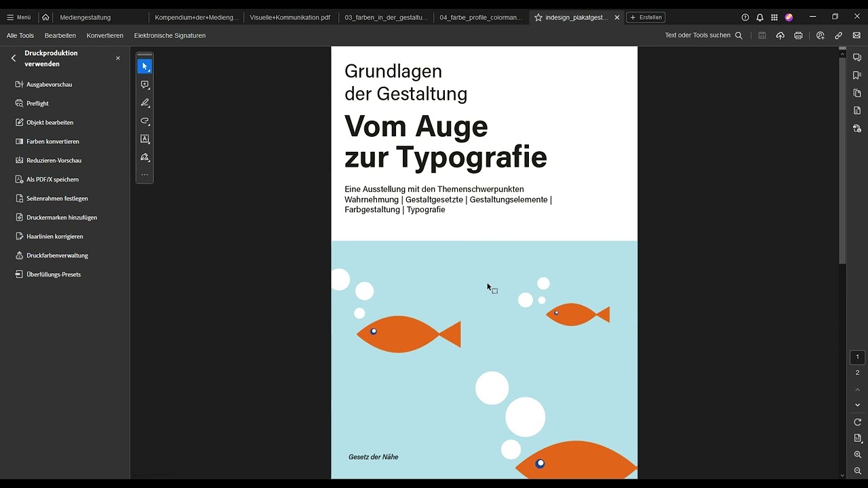The width and height of the screenshot is (868, 488).
Task: Star the indesign_plakatgest document
Action: click(x=538, y=18)
